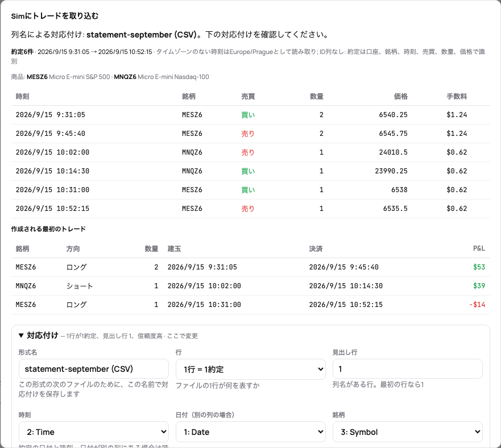Click the $53 P&L value
Screen dimensions: 501x448
coord(479,267)
